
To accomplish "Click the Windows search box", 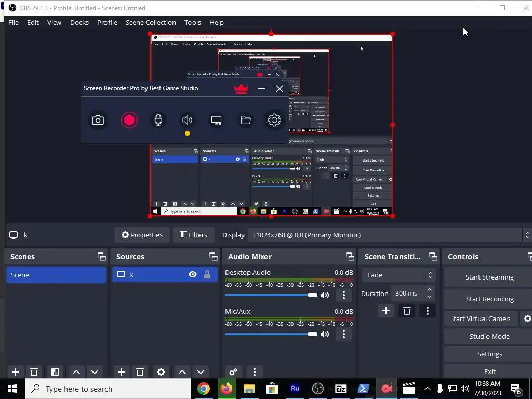I will click(108, 389).
